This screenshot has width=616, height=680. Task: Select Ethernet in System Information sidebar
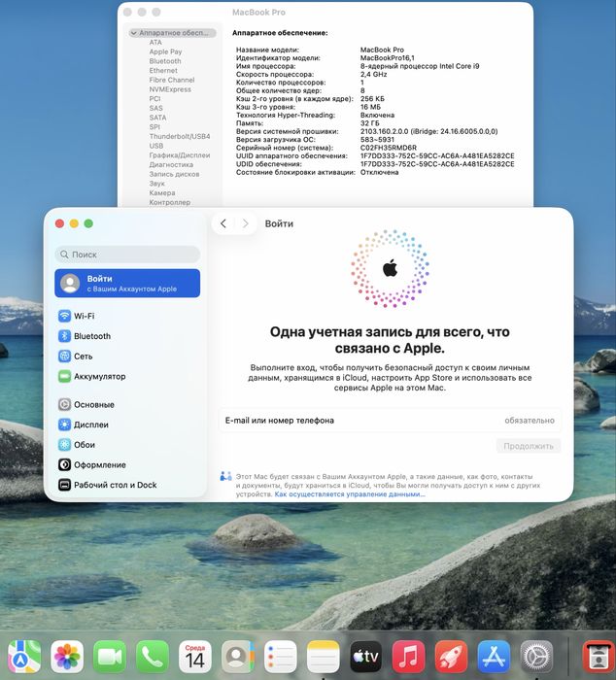(163, 70)
